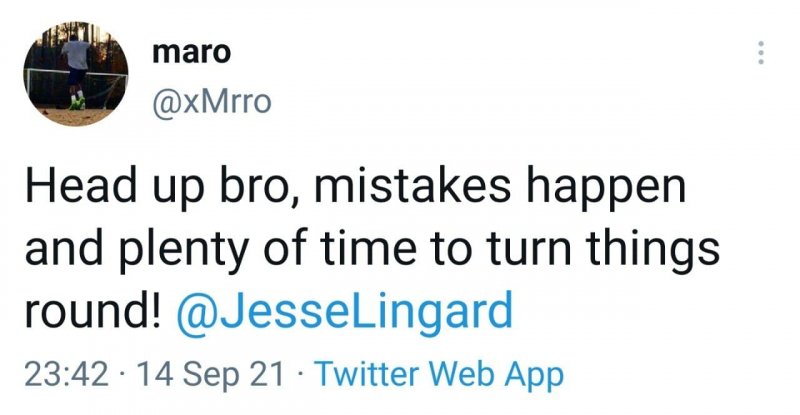Click the word "mistakes" in the tweet
Screen dimensions: 800x415
pos(412,186)
